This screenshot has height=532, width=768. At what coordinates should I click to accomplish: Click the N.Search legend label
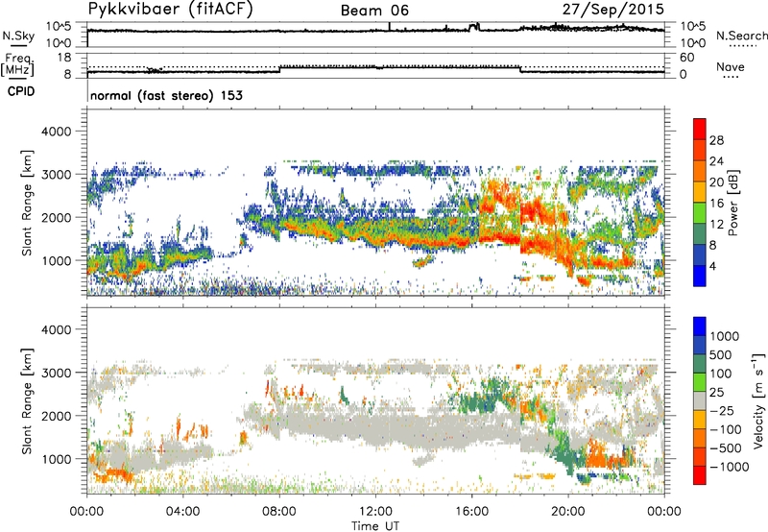click(x=742, y=36)
